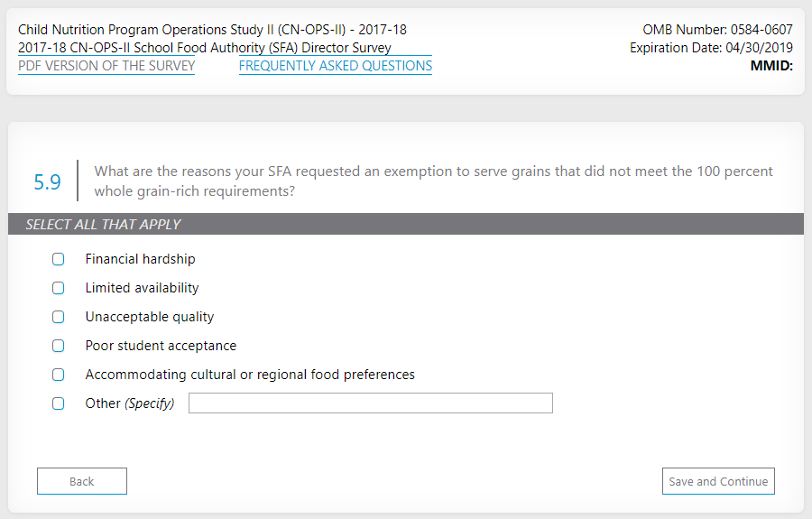Enable the Poor student acceptance checkbox
The image size is (812, 519).
click(59, 346)
